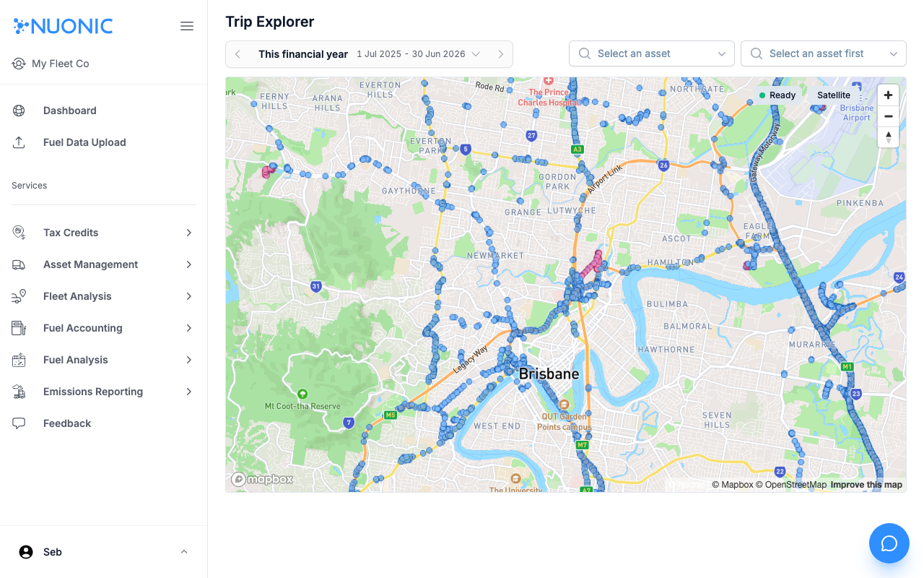Click search icon in Select an asset
Screen dimensions: 924x578
(x=585, y=53)
